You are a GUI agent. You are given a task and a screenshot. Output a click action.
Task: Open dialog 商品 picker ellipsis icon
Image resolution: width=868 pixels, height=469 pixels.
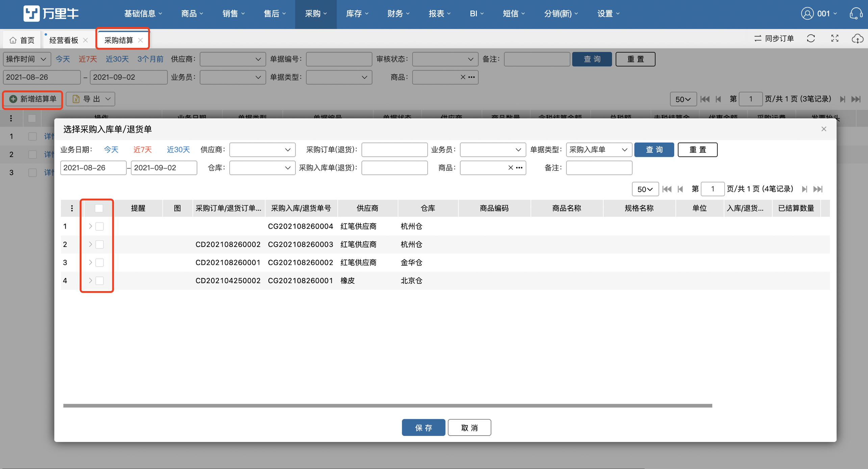[x=519, y=168]
